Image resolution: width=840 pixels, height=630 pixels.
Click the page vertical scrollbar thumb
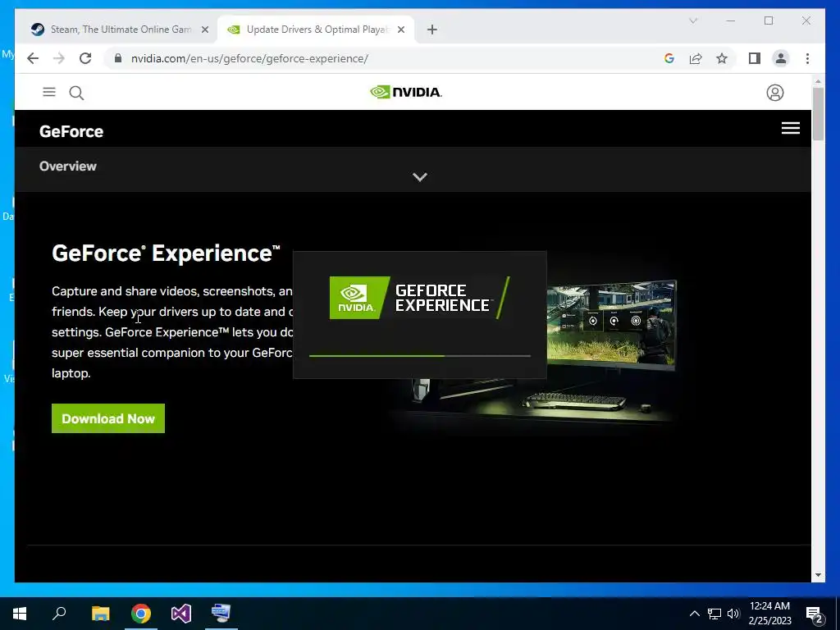(x=818, y=113)
